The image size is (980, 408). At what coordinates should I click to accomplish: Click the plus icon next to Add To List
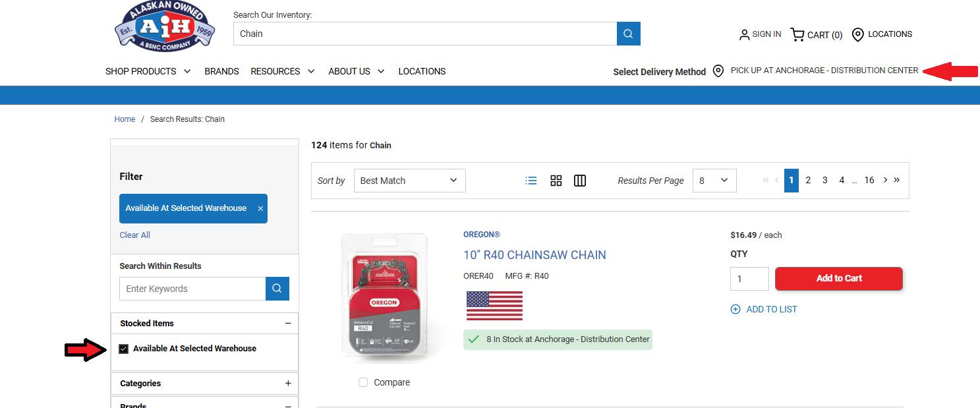pyautogui.click(x=735, y=309)
